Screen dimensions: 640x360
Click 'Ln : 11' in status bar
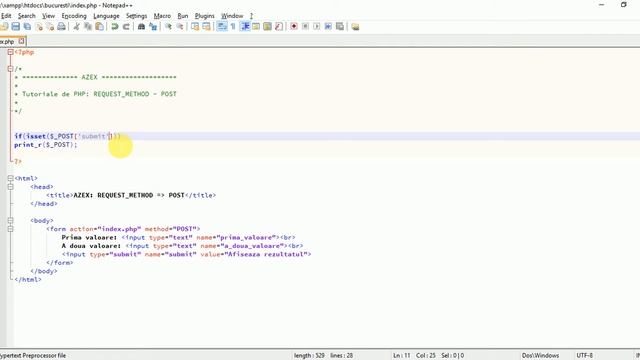coord(402,356)
